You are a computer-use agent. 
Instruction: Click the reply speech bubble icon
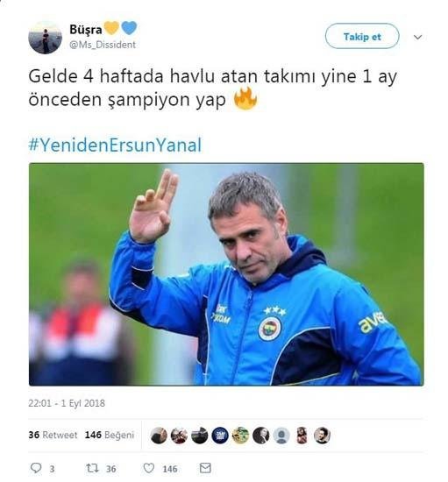(36, 468)
